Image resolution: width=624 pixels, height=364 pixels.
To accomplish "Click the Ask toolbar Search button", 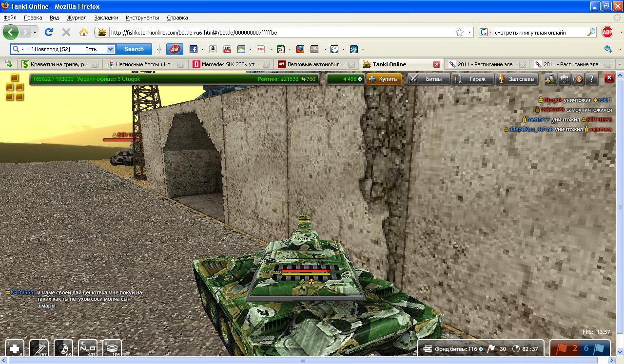I will 134,49.
